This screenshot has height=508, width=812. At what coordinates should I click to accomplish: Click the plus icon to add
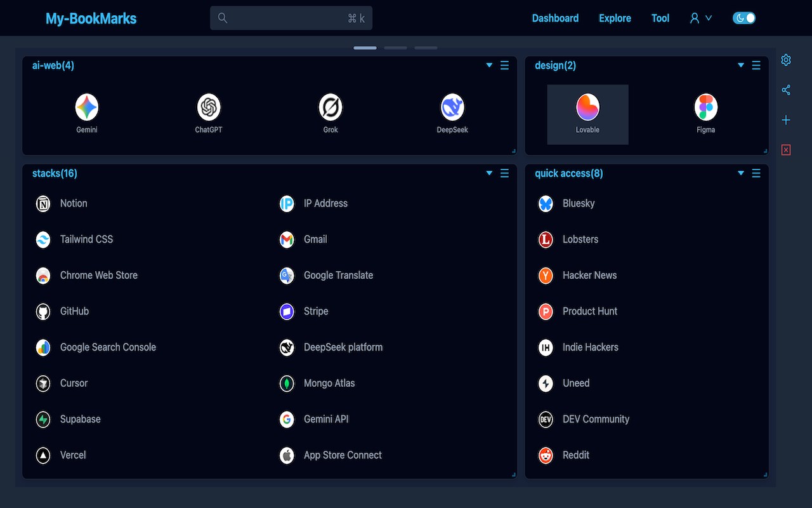(x=786, y=120)
